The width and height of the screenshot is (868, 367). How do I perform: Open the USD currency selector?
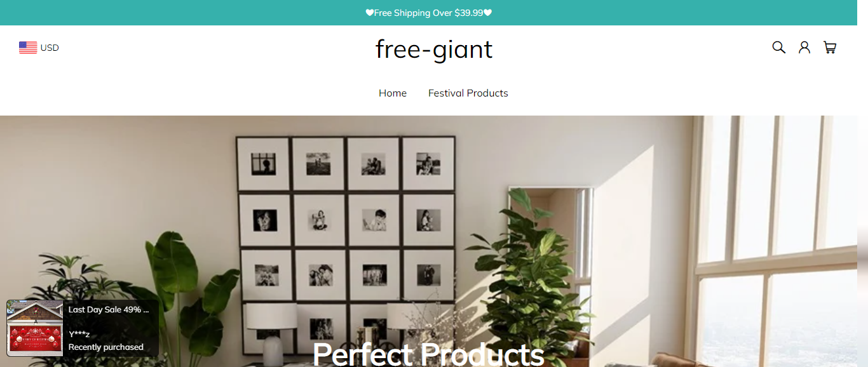[x=39, y=48]
